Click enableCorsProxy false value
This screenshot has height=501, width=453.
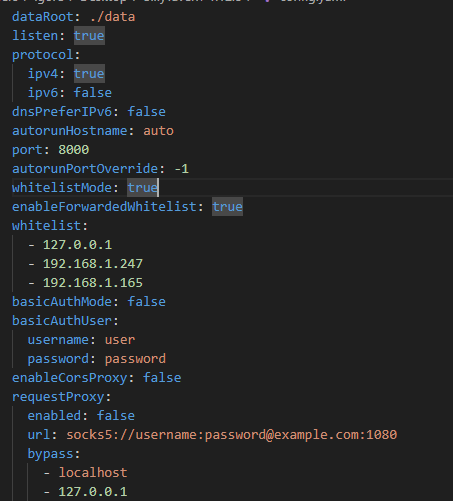pyautogui.click(x=162, y=378)
